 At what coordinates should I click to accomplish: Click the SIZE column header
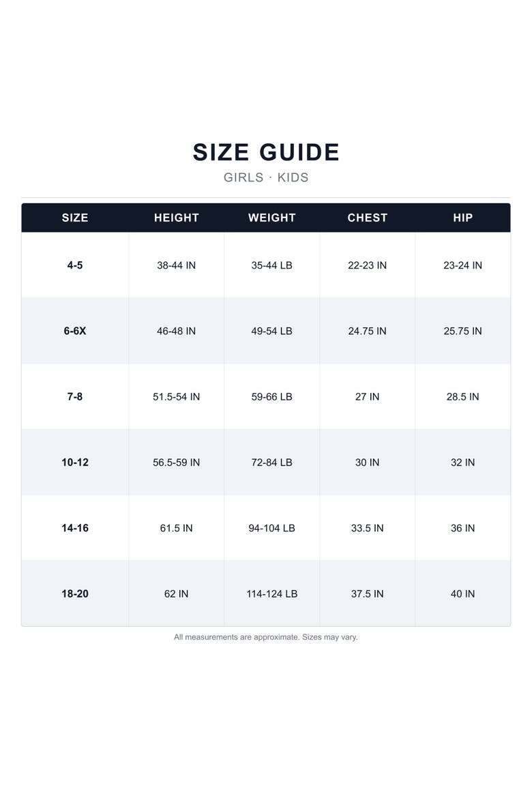75,218
